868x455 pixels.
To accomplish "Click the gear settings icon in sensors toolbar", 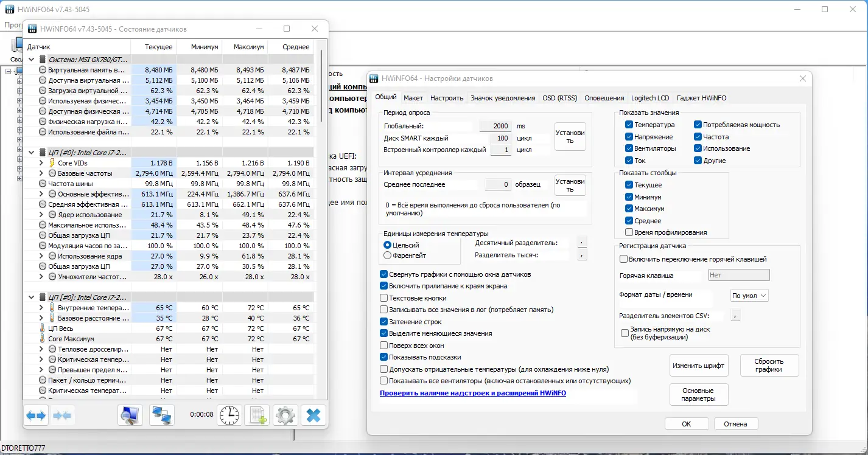I will click(285, 415).
